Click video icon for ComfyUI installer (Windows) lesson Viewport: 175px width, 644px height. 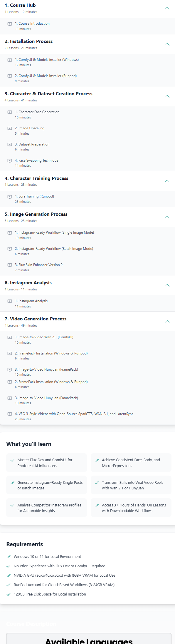10,60
